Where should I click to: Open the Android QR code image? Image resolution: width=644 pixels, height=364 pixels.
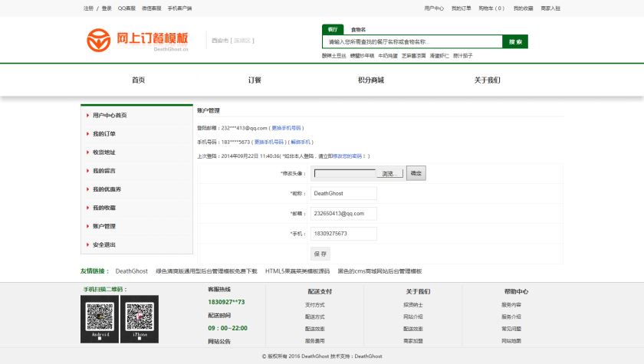click(100, 319)
